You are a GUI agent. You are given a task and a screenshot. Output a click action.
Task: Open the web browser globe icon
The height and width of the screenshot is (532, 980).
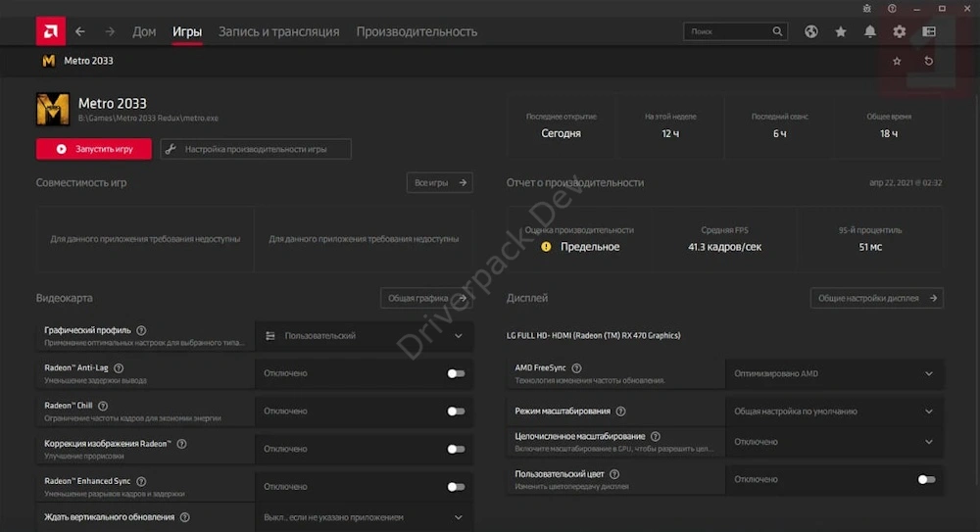click(811, 31)
